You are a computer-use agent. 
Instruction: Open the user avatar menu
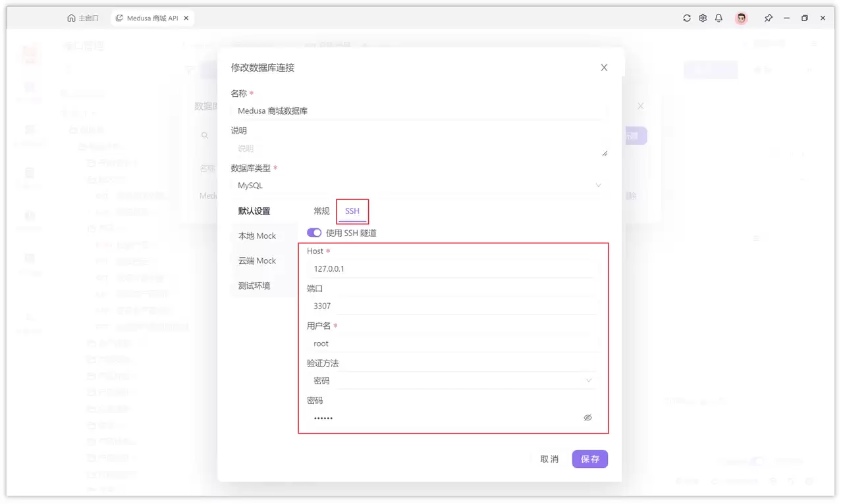(x=742, y=18)
